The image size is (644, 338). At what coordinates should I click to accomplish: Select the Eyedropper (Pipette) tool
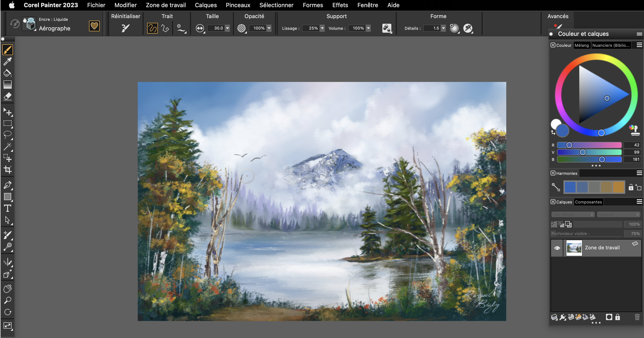(x=8, y=62)
